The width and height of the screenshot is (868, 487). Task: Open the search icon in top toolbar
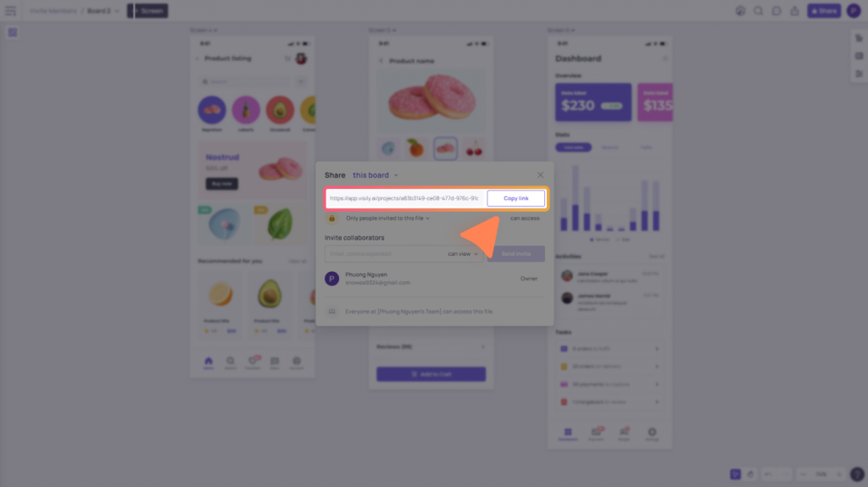[x=759, y=10]
